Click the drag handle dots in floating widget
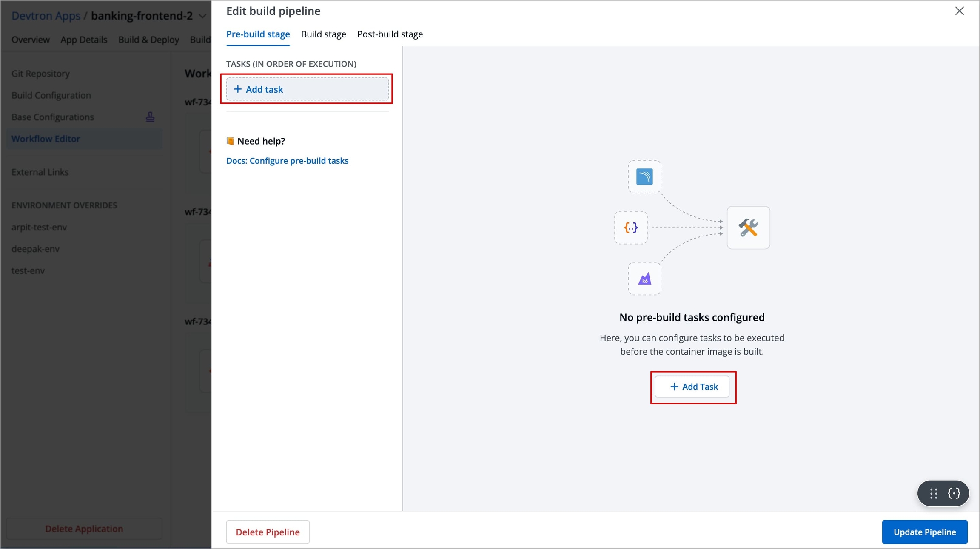Screen dimensions: 980x549 pyautogui.click(x=933, y=493)
